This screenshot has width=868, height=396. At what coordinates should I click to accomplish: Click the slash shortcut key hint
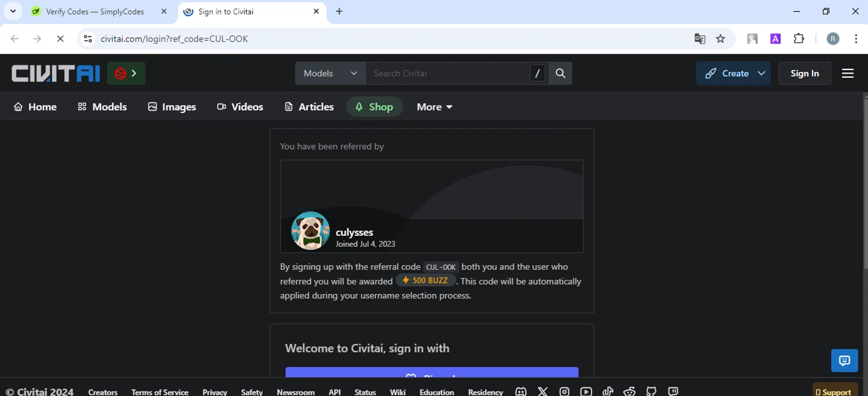(538, 74)
